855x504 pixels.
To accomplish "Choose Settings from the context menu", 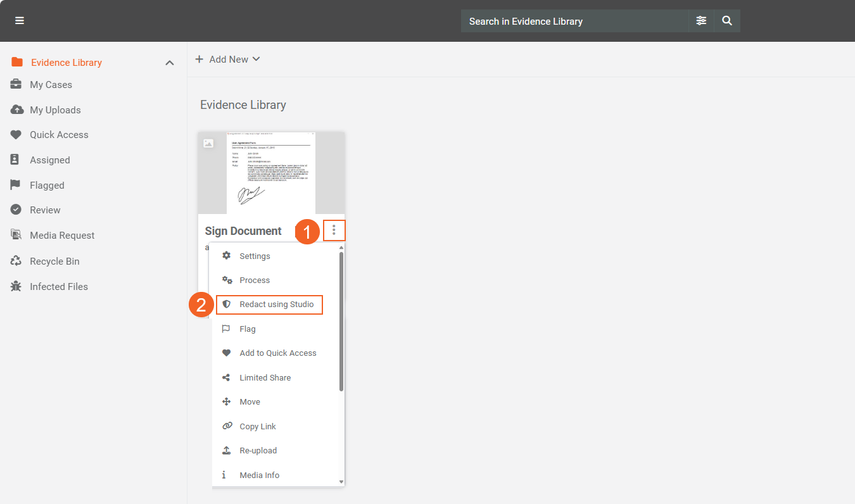I will (x=255, y=256).
